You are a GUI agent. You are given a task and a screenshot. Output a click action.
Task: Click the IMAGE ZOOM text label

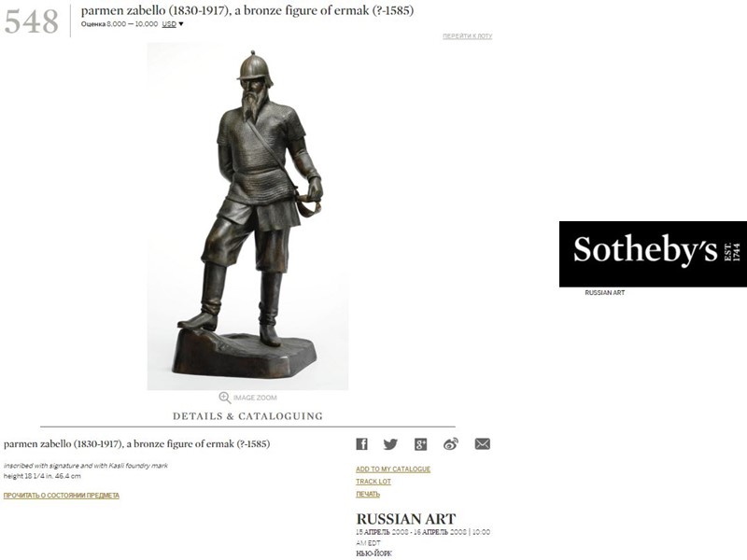pyautogui.click(x=255, y=398)
